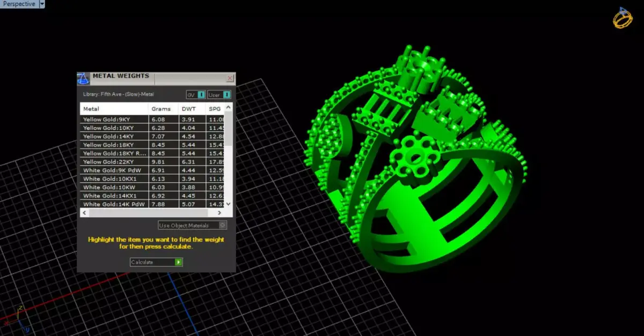The image size is (644, 336).
Task: Select the White Gold:10KW row
Action: 152,187
